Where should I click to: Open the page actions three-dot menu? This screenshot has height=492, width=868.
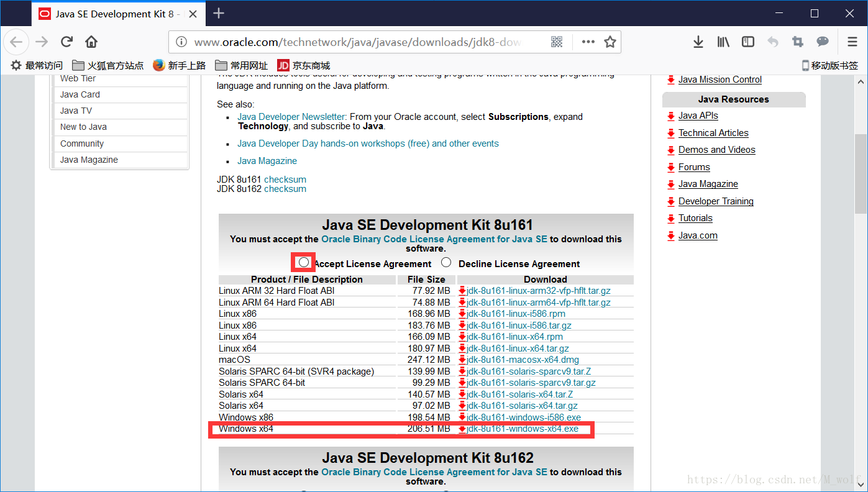(588, 42)
